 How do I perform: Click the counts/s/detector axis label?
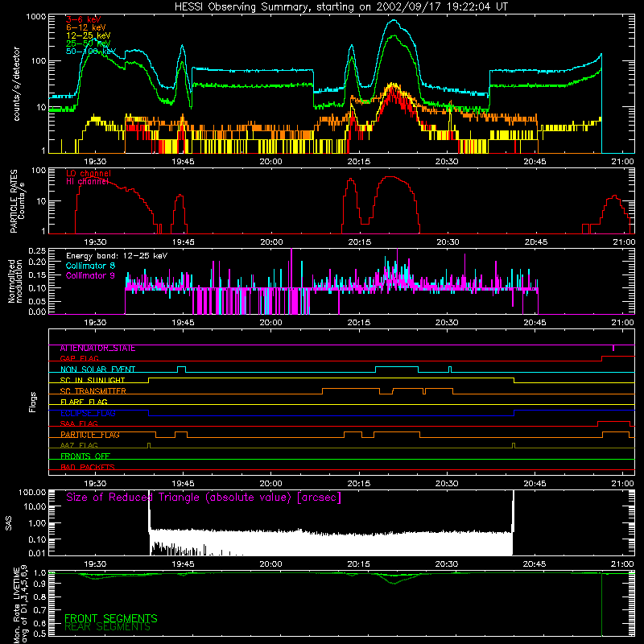[x=17, y=84]
